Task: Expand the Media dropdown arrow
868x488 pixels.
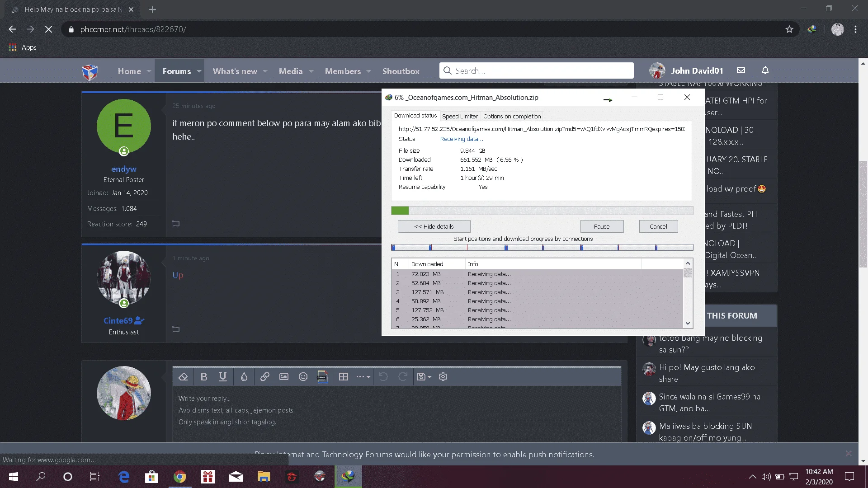Action: 311,71
